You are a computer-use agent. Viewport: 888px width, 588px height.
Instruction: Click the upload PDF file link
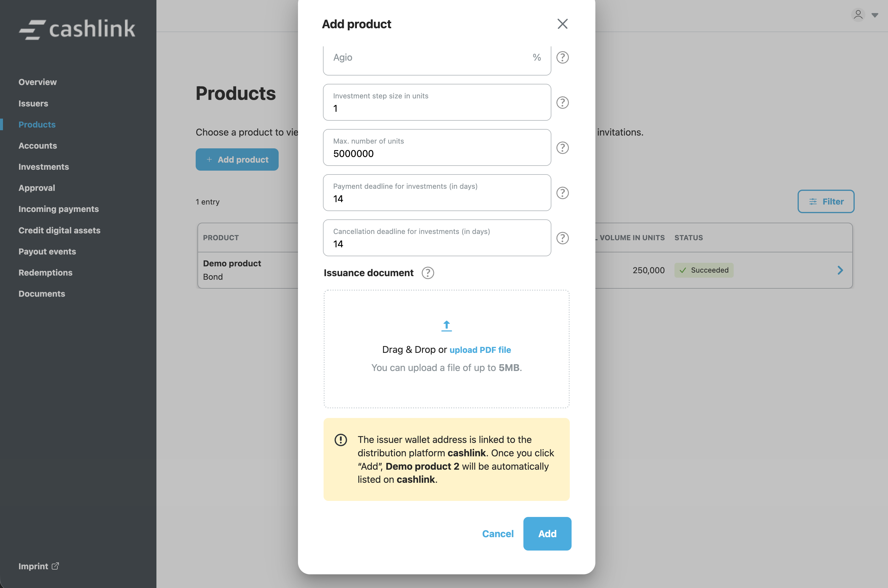480,350
